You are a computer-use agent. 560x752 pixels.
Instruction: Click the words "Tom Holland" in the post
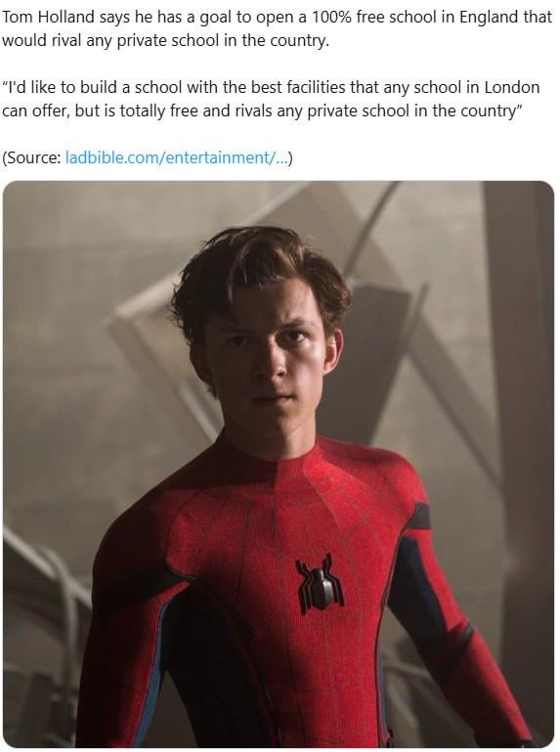tap(49, 18)
